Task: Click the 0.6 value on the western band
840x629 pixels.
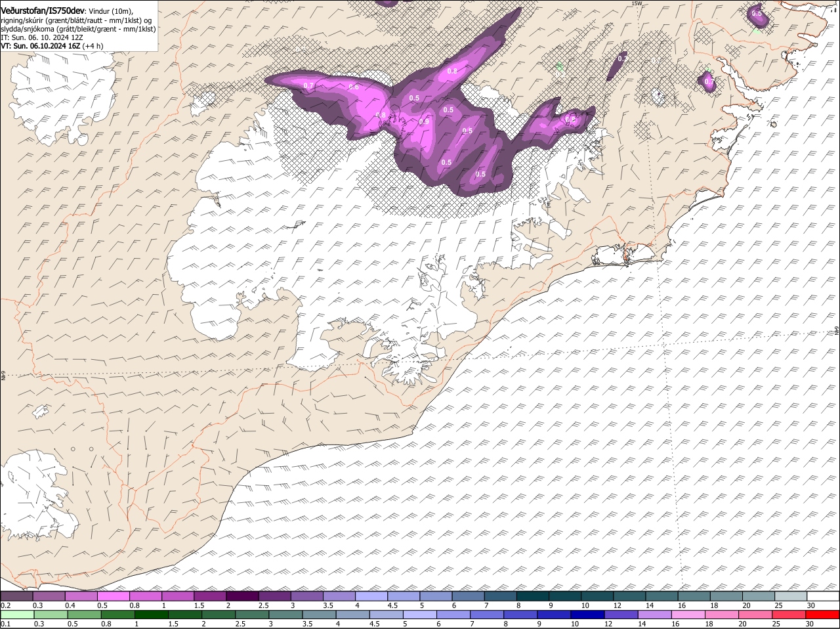Action: (354, 87)
